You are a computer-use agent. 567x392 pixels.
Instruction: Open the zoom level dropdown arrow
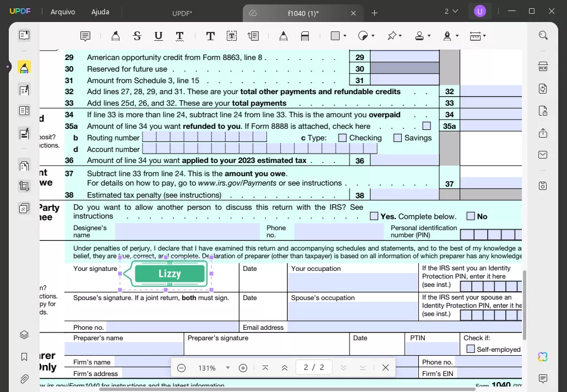point(228,368)
